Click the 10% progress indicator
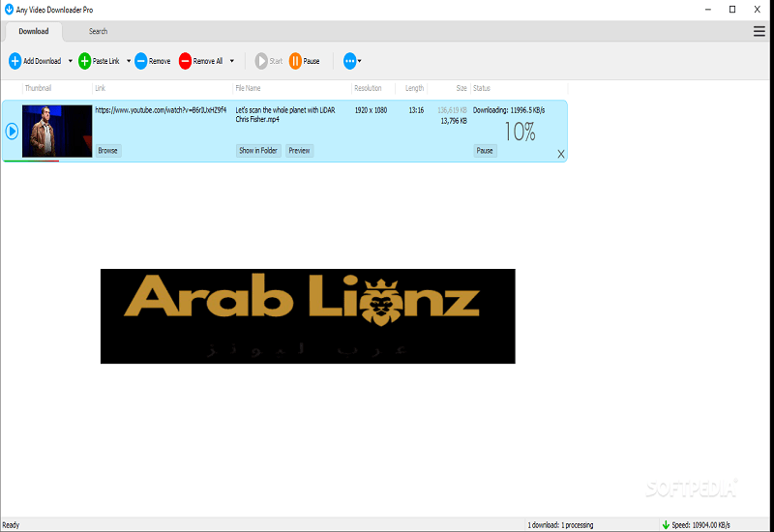Image resolution: width=774 pixels, height=532 pixels. [x=520, y=132]
